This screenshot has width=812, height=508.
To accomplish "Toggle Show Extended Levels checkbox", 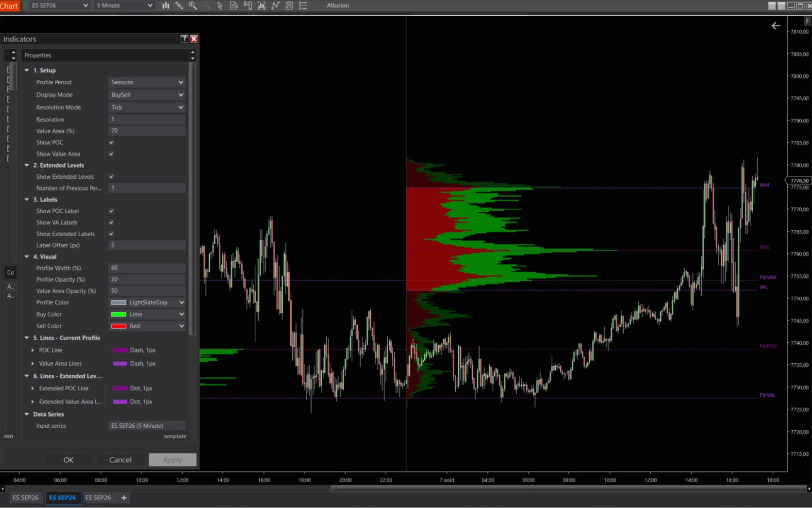I will (111, 177).
